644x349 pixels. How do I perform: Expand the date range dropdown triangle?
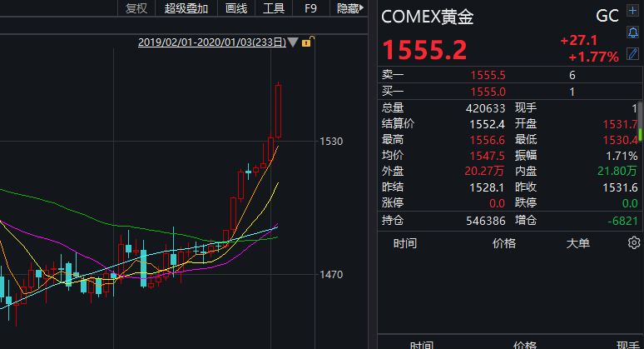pos(293,42)
